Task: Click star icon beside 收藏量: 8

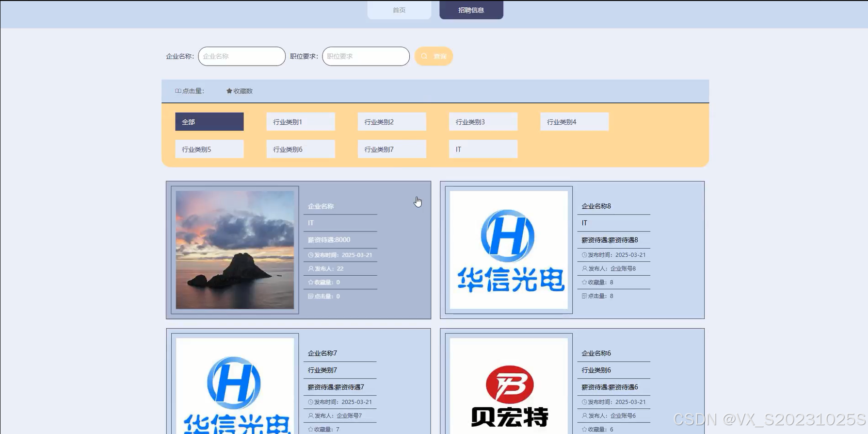Action: click(x=584, y=282)
